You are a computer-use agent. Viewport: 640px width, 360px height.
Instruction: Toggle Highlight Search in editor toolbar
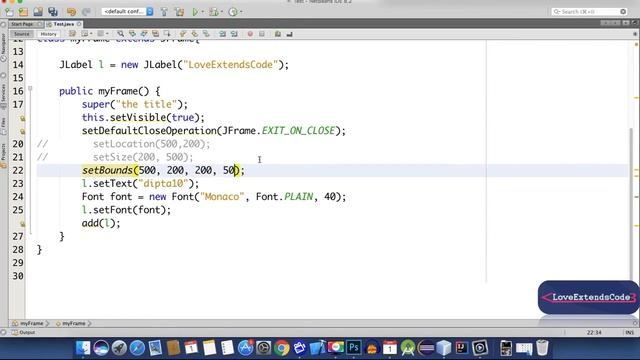tap(156, 34)
